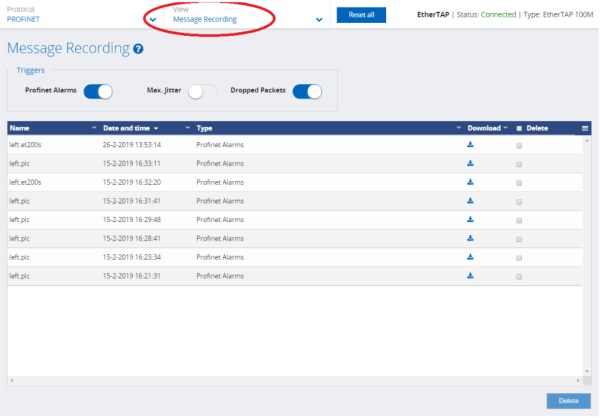Download the 15-2-2019 16:32:20 recording
Viewport: 600px width, 418px height.
pos(470,182)
